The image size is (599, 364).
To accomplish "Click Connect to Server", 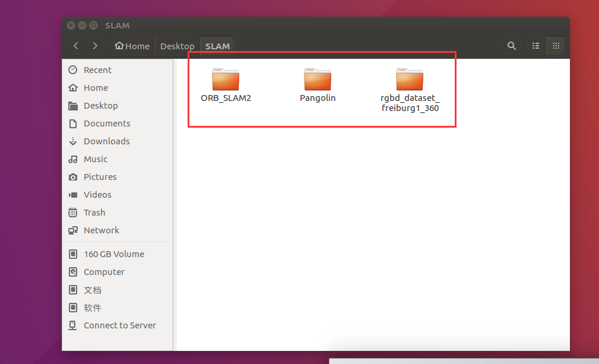I will (119, 325).
